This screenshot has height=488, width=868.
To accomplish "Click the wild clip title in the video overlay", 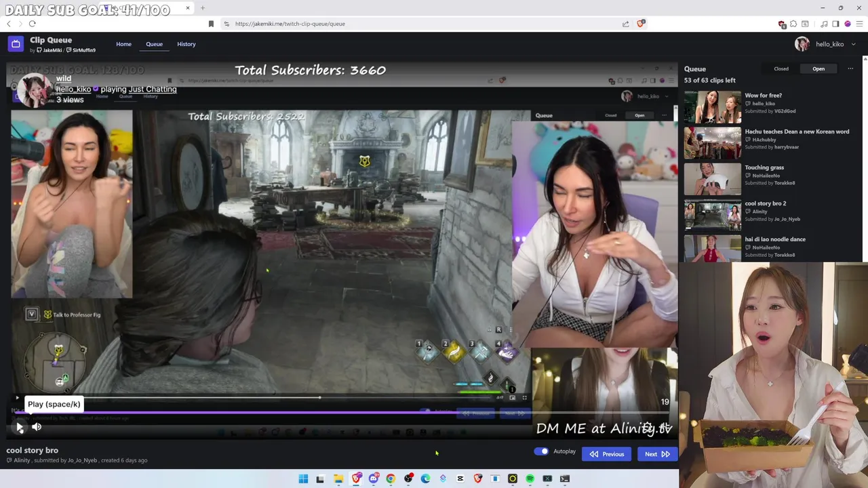I will [x=64, y=79].
